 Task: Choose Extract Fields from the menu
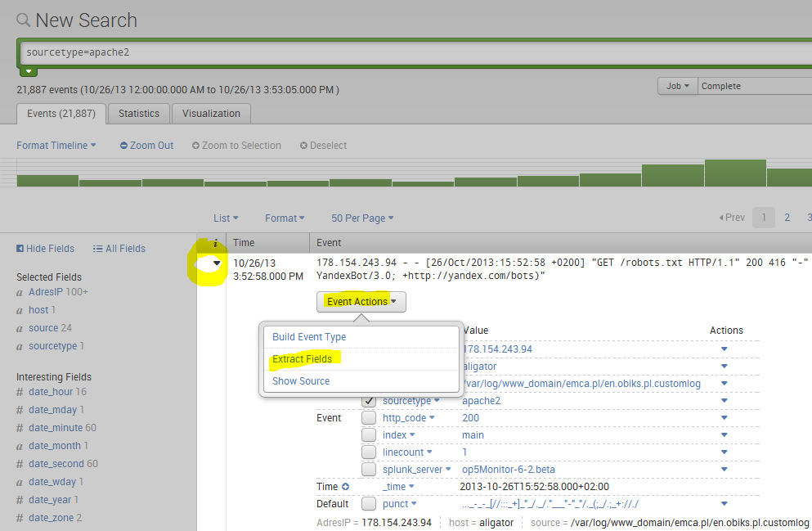tap(303, 359)
